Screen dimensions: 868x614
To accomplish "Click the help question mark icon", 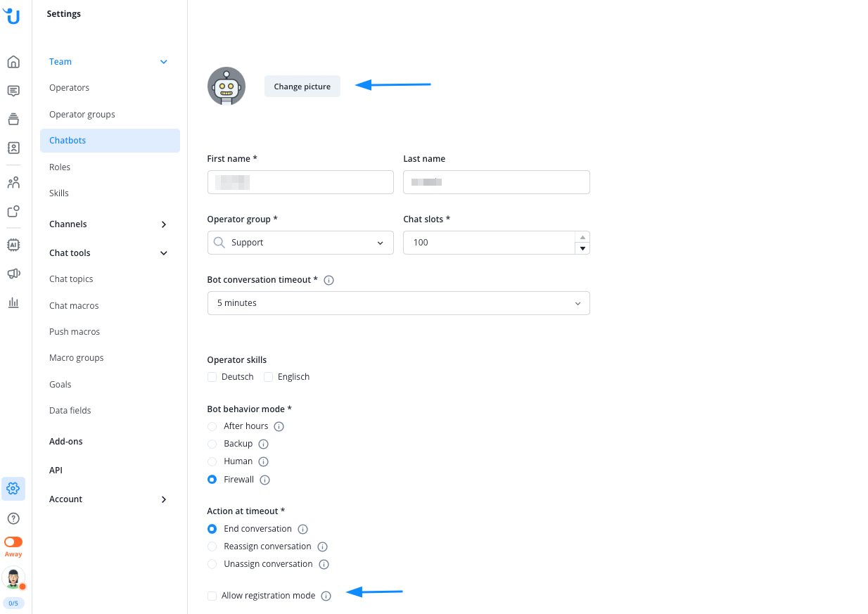I will 13,518.
